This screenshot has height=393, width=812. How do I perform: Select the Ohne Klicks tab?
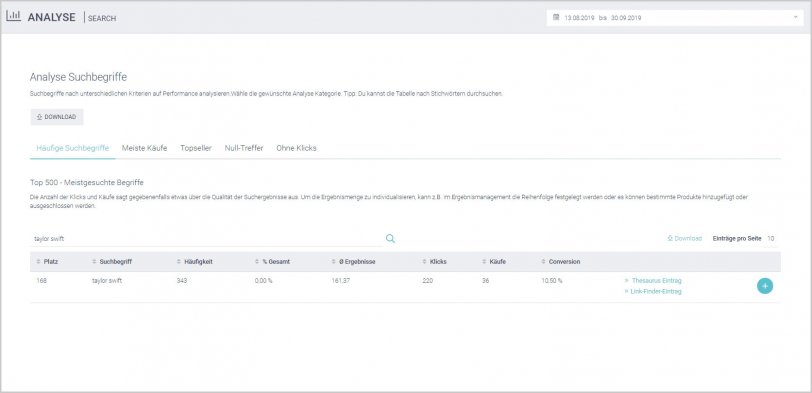coord(296,148)
